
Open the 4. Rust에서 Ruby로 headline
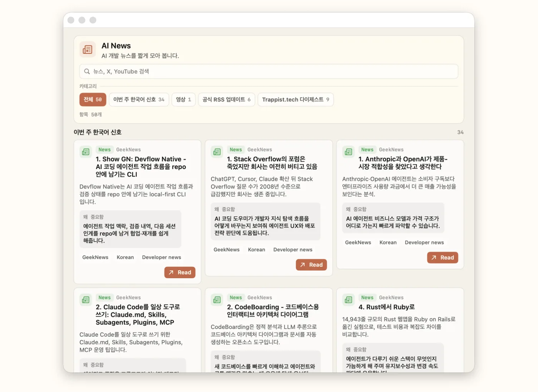point(387,307)
